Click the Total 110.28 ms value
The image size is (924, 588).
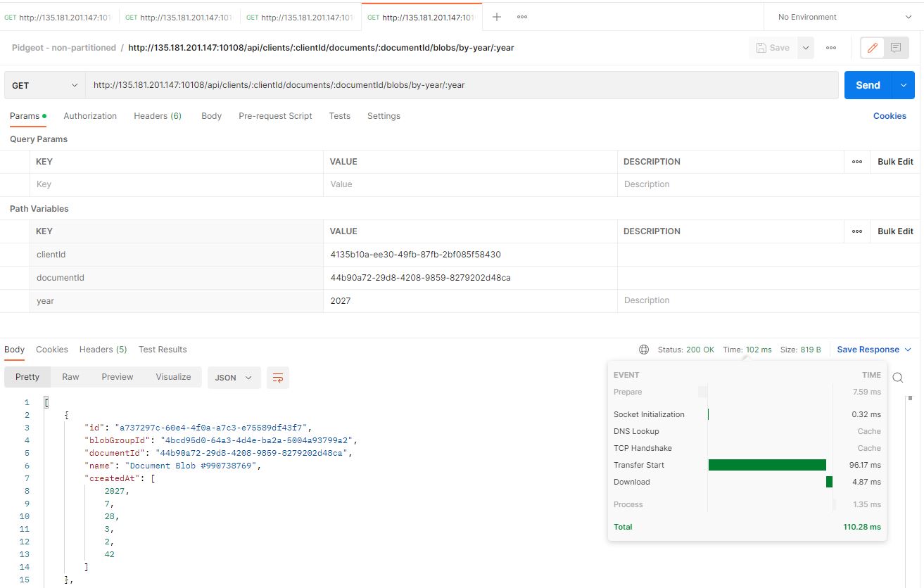click(862, 527)
